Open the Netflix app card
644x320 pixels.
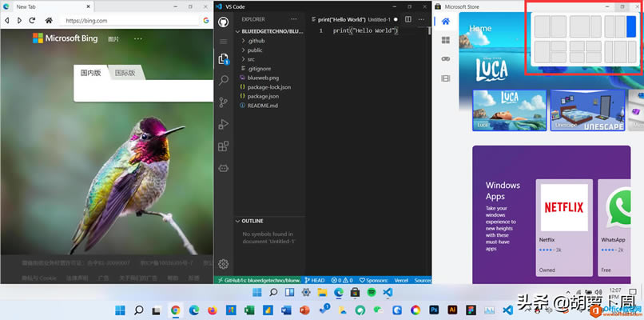coord(564,227)
